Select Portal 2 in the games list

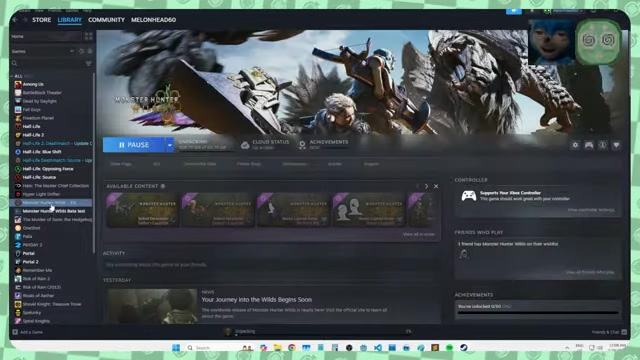pos(31,262)
